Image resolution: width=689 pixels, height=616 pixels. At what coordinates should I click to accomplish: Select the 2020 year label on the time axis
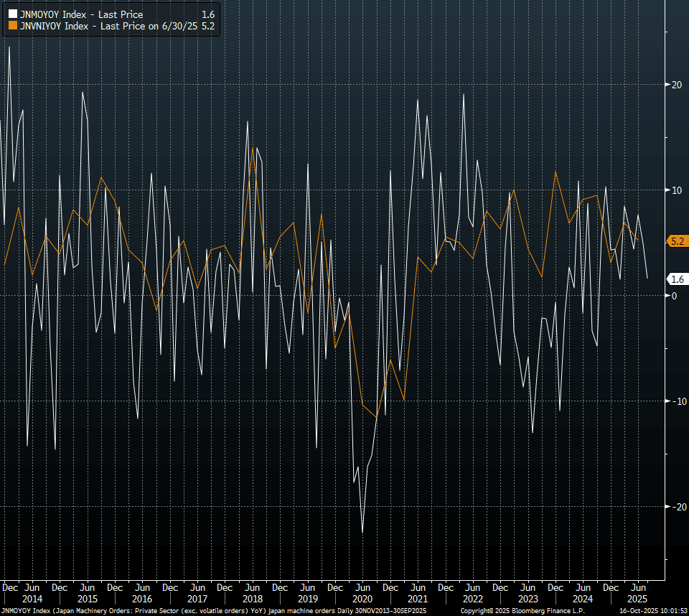point(362,599)
